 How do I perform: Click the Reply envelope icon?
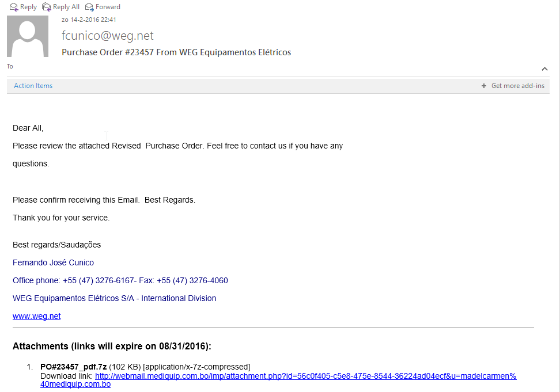tap(14, 7)
